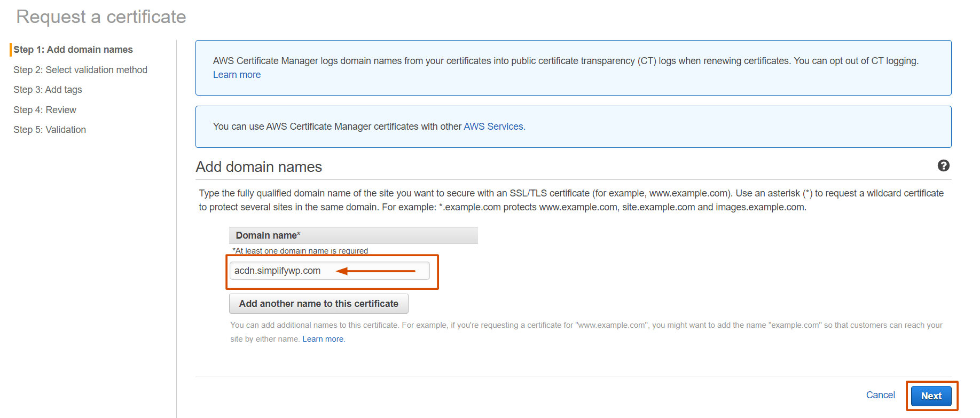Open the help question mark icon

click(943, 165)
